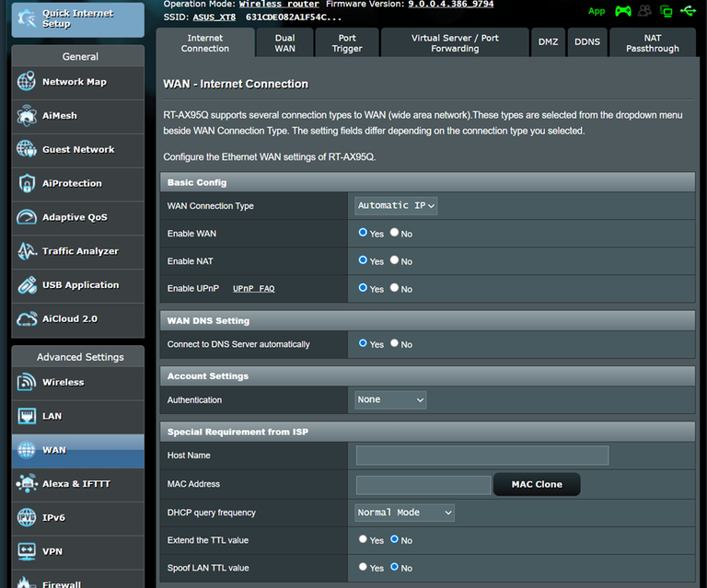Click the USB Application icon
This screenshot has height=588, width=707.
pyautogui.click(x=26, y=284)
